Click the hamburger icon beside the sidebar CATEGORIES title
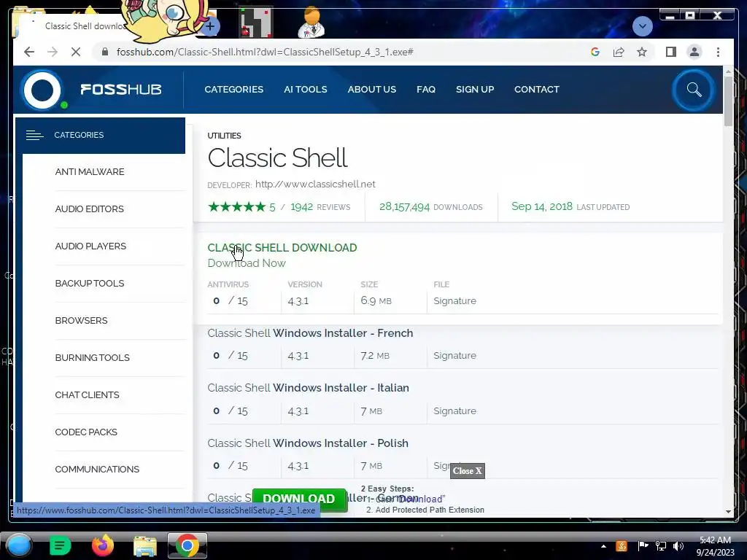 pos(34,135)
